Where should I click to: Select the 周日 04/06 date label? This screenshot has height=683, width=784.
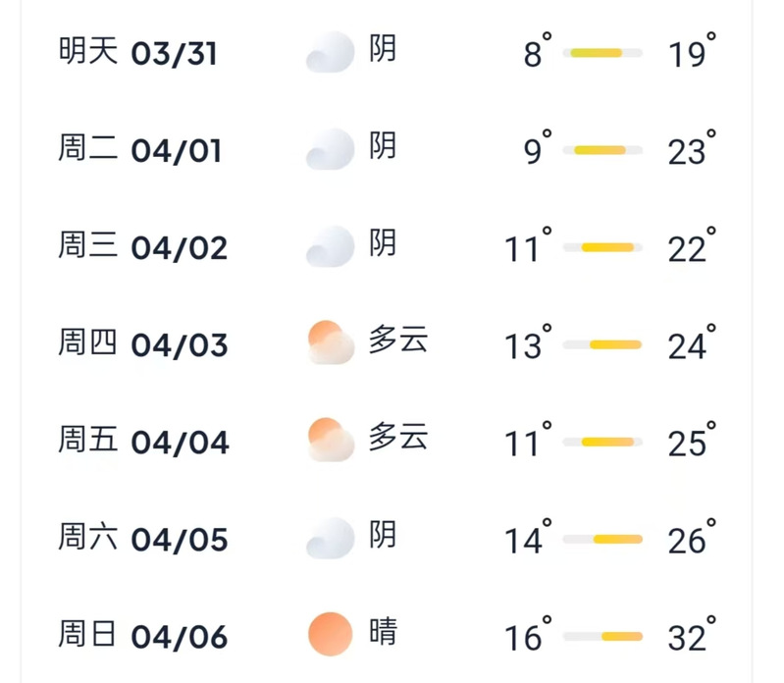click(x=143, y=635)
